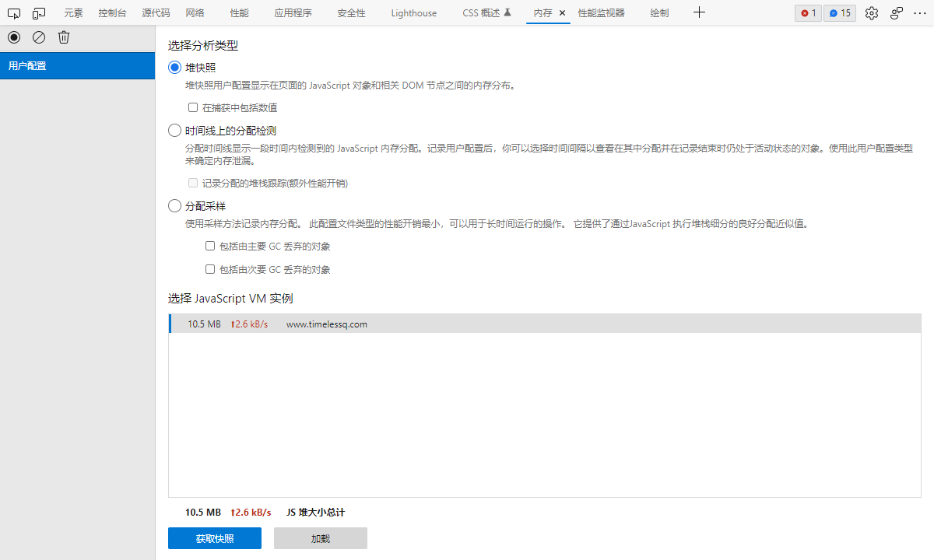Image resolution: width=934 pixels, height=560 pixels.
Task: Click 10.5 MB value in VM row
Action: click(x=204, y=324)
